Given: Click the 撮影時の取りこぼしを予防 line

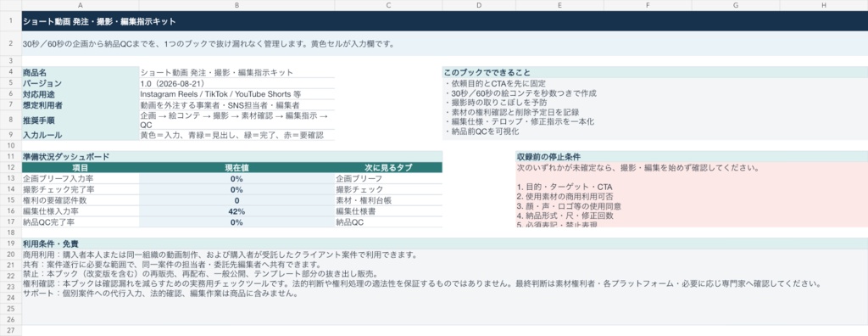Looking at the screenshot, I should point(495,103).
